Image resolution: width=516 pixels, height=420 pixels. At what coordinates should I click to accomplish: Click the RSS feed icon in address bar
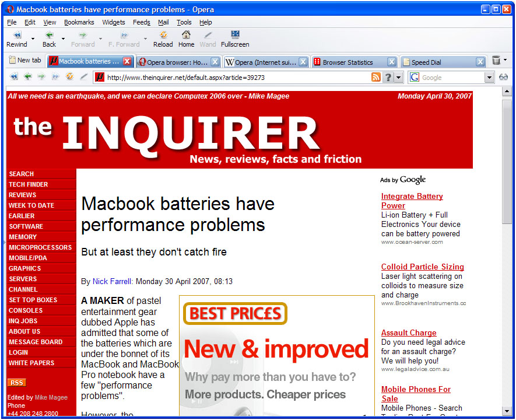[x=376, y=78]
